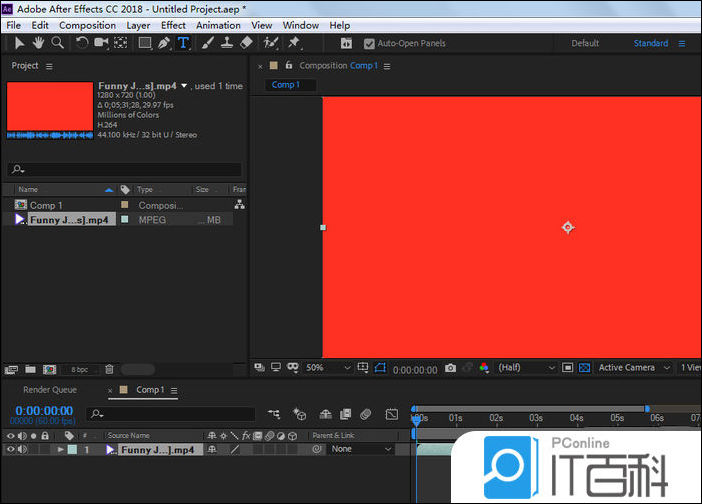Select the Zoom tool in toolbar

click(x=57, y=43)
